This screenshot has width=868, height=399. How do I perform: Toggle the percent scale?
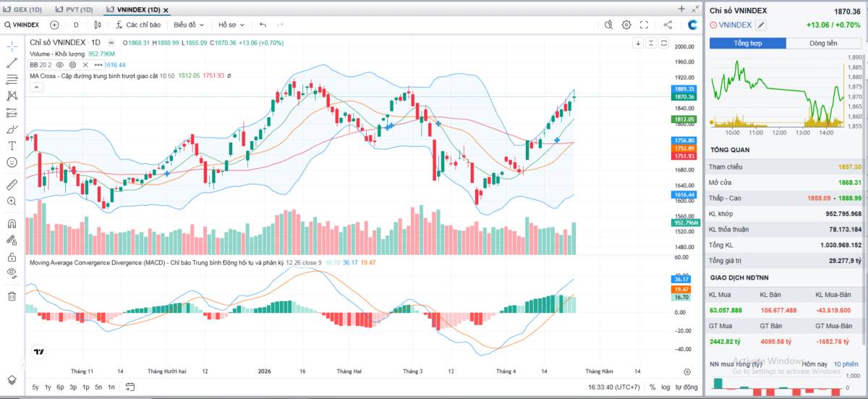652,387
